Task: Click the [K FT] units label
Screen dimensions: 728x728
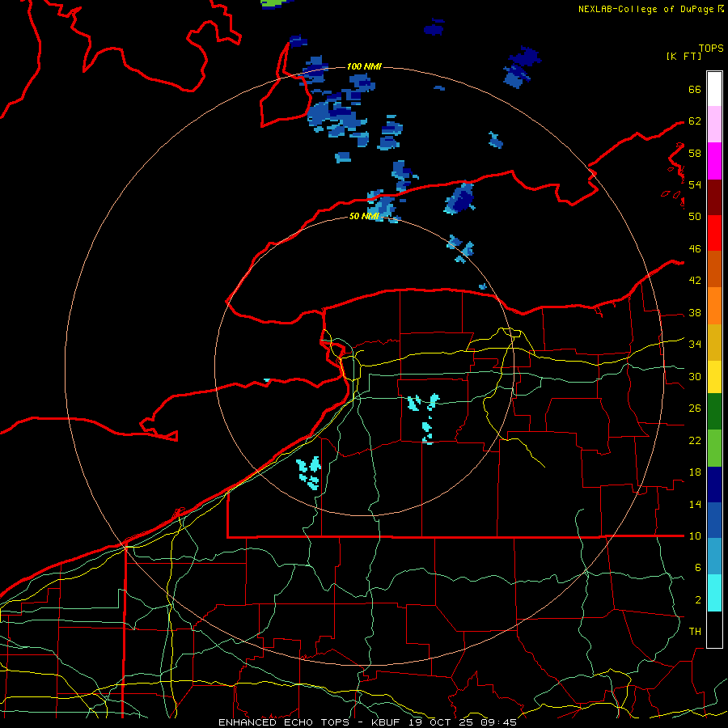Action: point(684,56)
